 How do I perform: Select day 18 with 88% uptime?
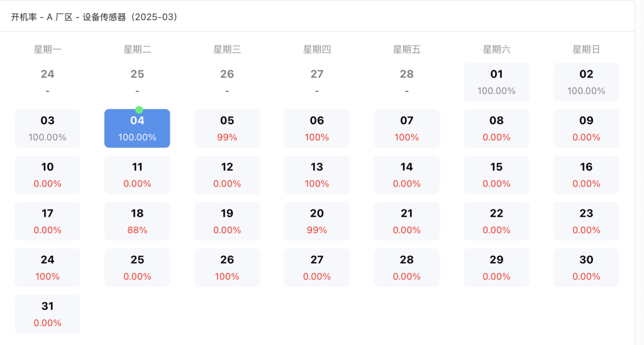tap(137, 221)
